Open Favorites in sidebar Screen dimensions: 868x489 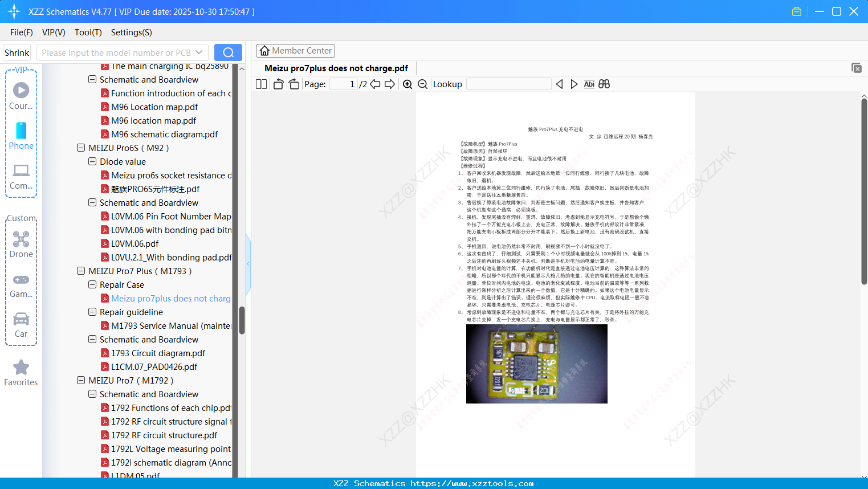21,373
